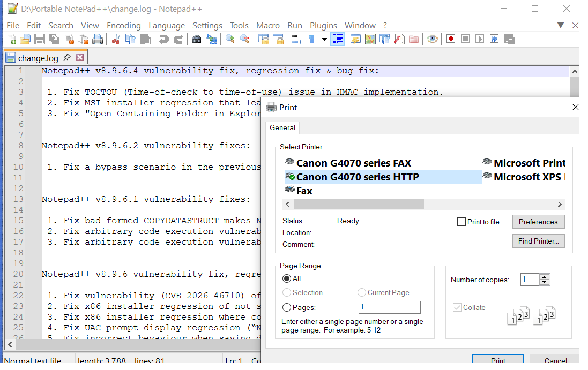This screenshot has height=370, width=588.
Task: Open the Folder as Workspace icon
Action: [x=414, y=39]
